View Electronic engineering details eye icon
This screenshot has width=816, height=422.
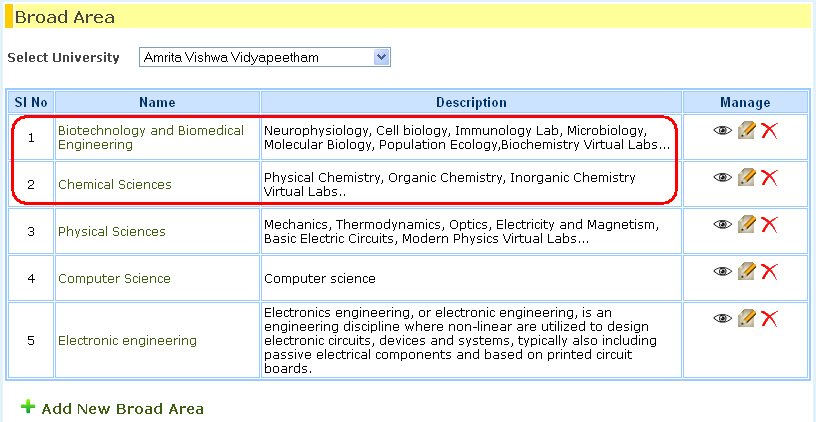pyautogui.click(x=722, y=318)
